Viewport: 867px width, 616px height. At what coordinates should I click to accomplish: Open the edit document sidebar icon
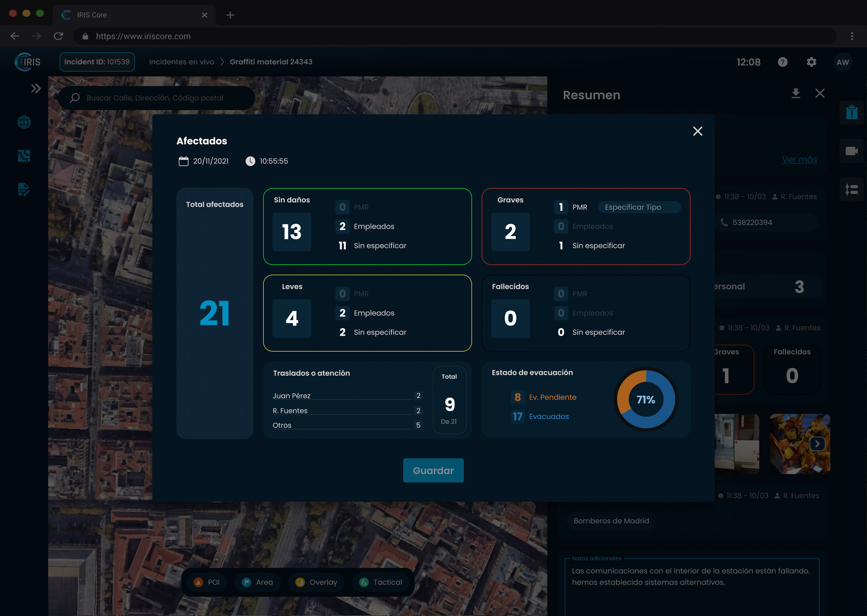pos(24,189)
